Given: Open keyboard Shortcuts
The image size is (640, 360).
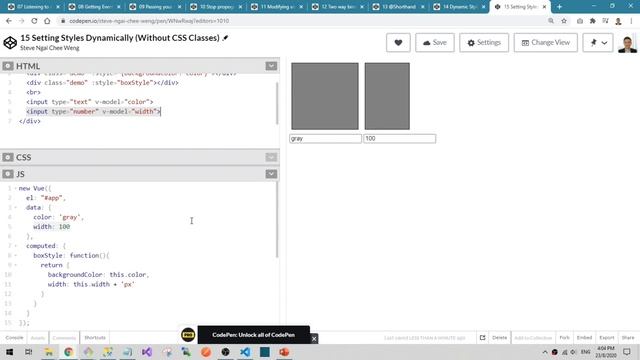Looking at the screenshot, I should (x=95, y=338).
